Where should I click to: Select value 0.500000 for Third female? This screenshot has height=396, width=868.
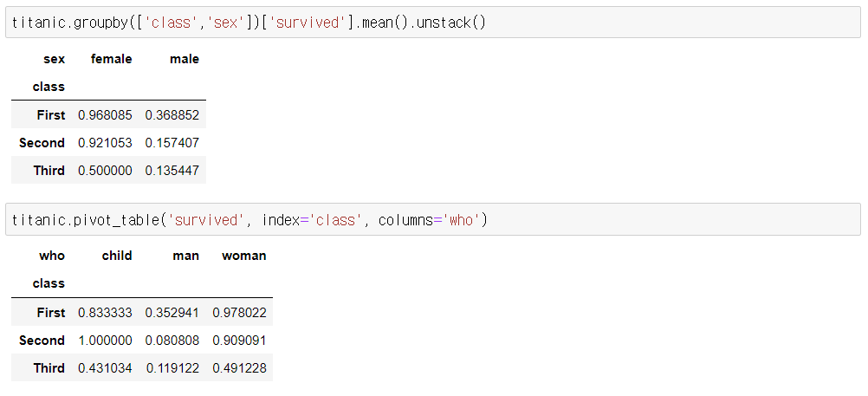click(x=105, y=171)
